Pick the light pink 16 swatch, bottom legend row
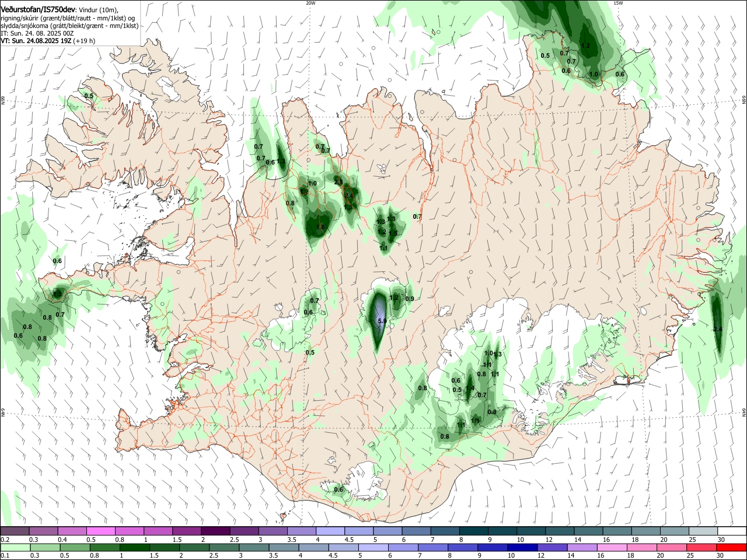 click(612, 547)
